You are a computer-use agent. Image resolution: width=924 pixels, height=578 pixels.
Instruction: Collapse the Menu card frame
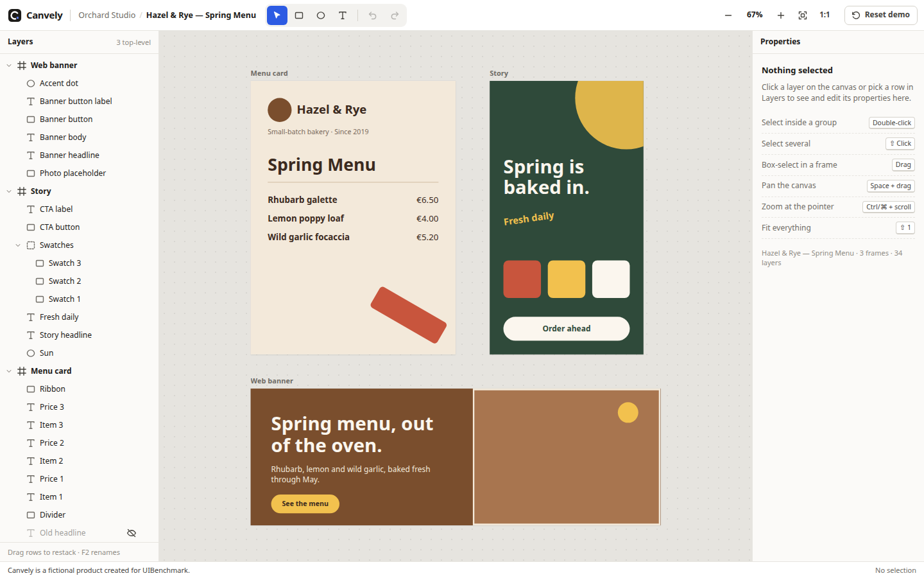tap(9, 371)
